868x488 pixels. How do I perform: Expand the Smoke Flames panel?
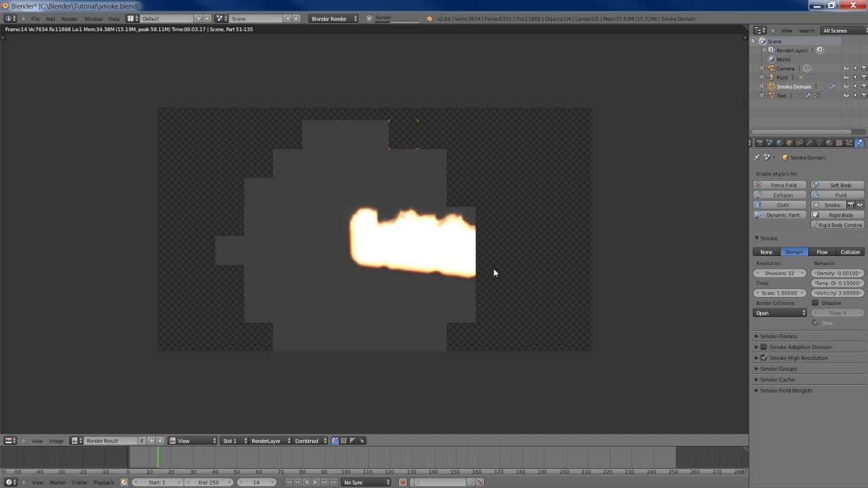click(x=778, y=336)
